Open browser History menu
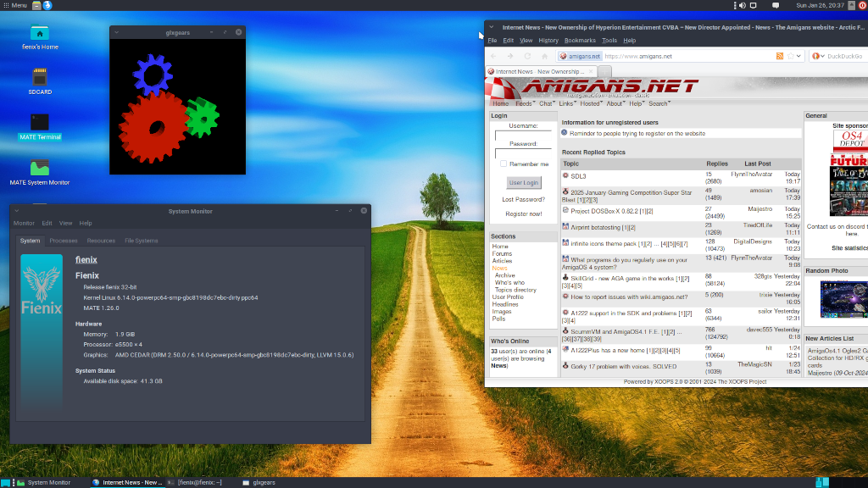The height and width of the screenshot is (488, 868). (548, 41)
